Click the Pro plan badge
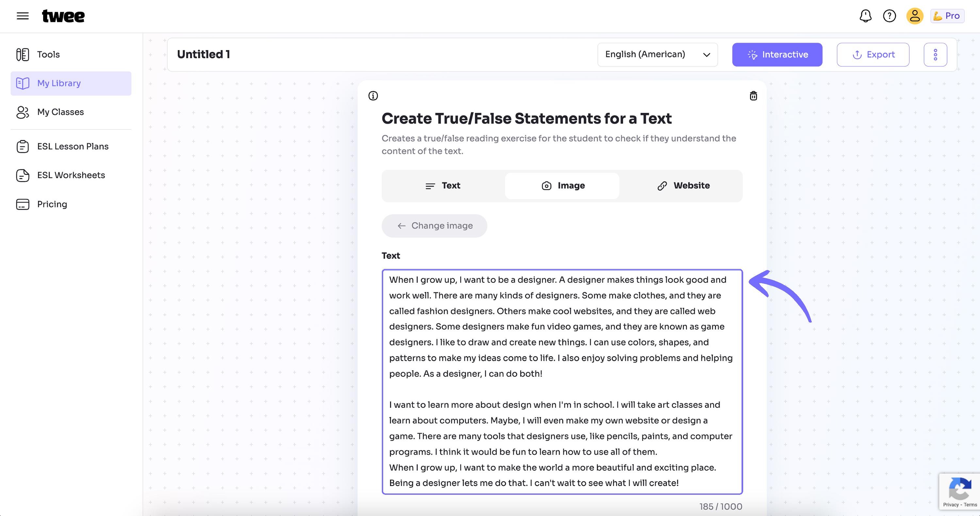This screenshot has height=516, width=980. pyautogui.click(x=947, y=16)
